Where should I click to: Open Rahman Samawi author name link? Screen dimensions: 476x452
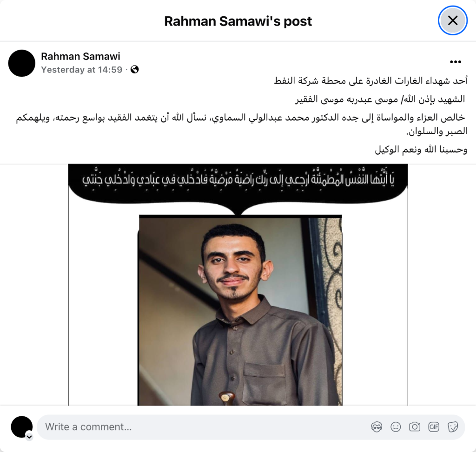click(80, 56)
